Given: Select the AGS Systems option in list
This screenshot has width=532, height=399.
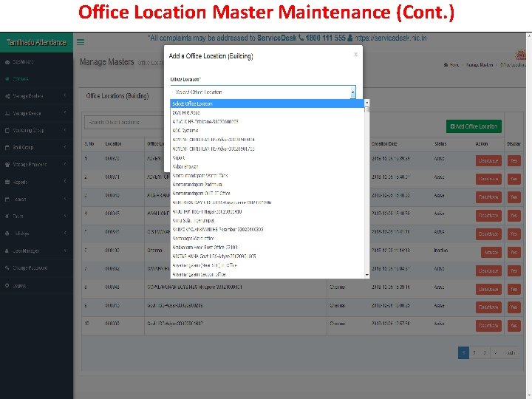Looking at the screenshot, I should point(267,130).
